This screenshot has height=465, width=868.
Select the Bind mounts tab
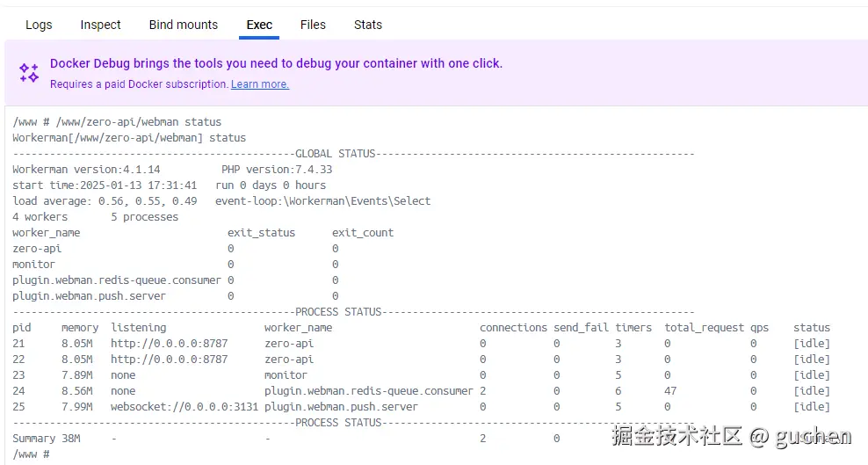tap(184, 25)
